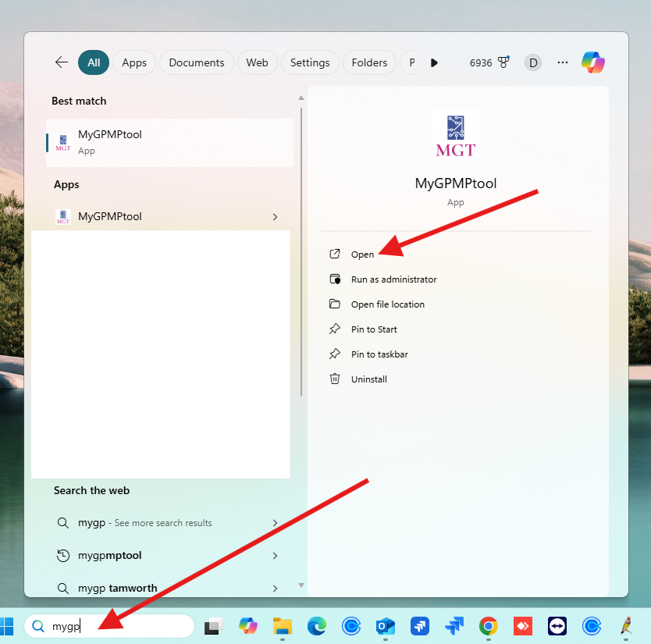This screenshot has width=651, height=644.
Task: Show more filter tabs with the arrow
Action: pyautogui.click(x=435, y=62)
